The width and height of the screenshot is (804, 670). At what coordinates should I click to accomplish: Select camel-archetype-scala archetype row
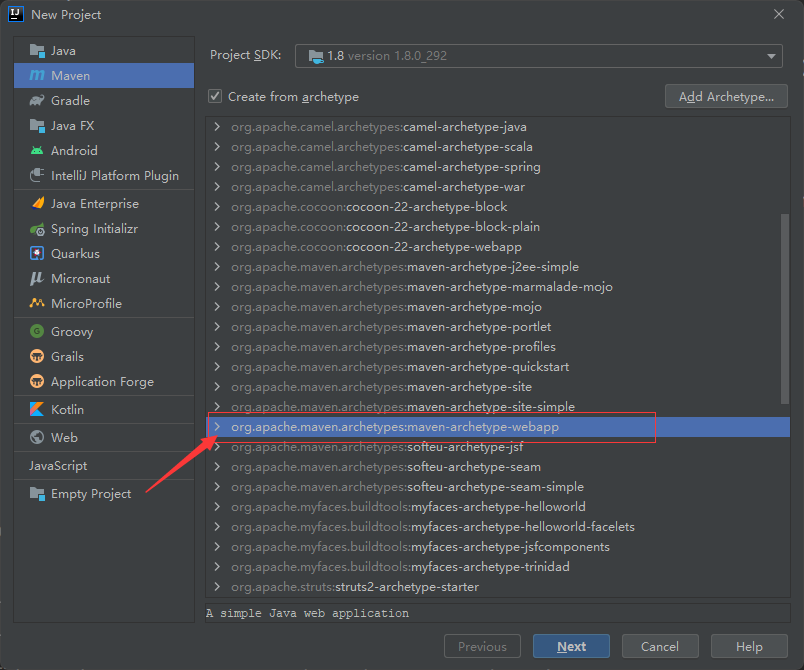497,147
